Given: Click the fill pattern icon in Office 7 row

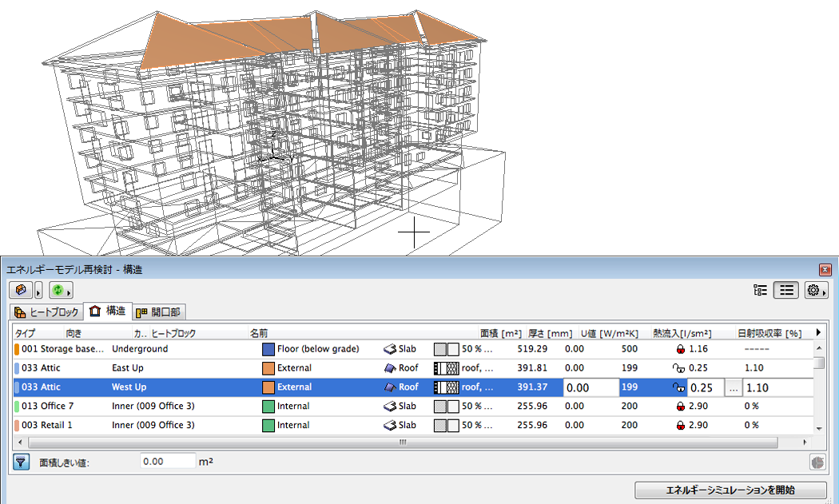Looking at the screenshot, I should (446, 407).
